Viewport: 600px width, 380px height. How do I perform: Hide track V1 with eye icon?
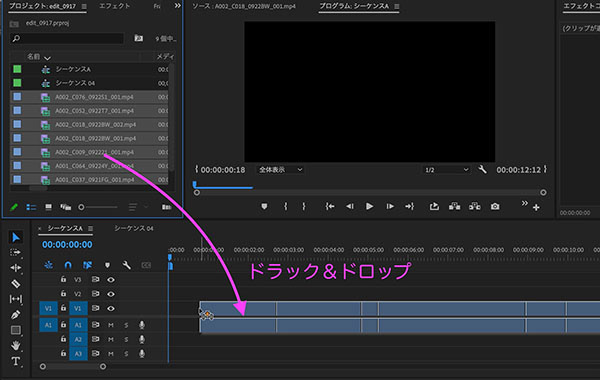click(x=111, y=308)
